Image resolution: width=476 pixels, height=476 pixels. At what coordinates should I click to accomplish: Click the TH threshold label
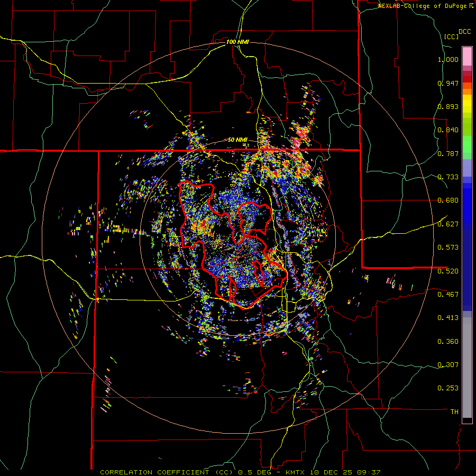tap(454, 412)
